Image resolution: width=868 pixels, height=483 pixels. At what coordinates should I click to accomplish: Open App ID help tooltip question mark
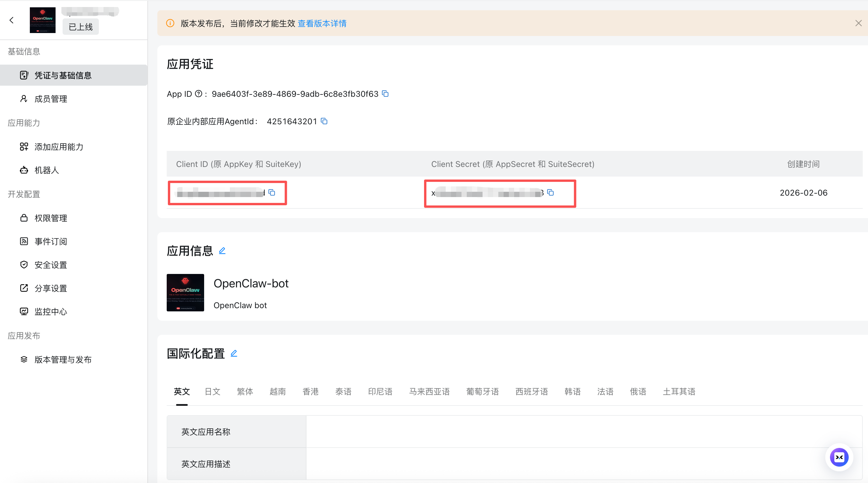click(x=199, y=94)
